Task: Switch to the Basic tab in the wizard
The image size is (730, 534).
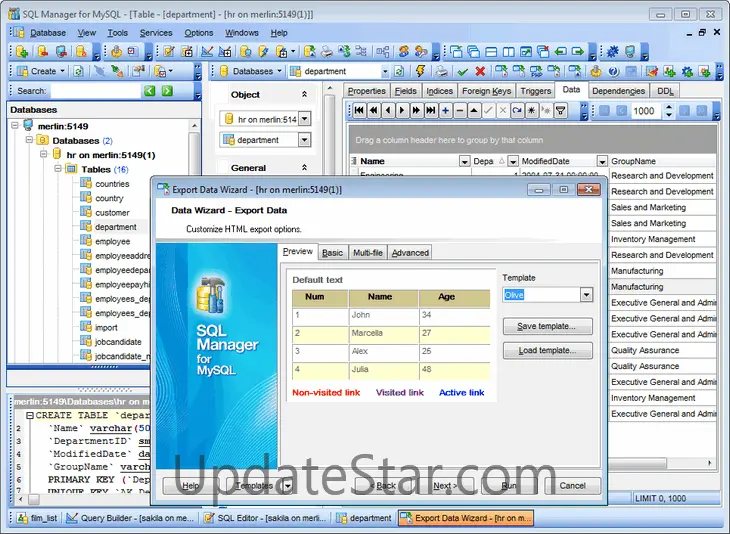Action: click(x=332, y=253)
